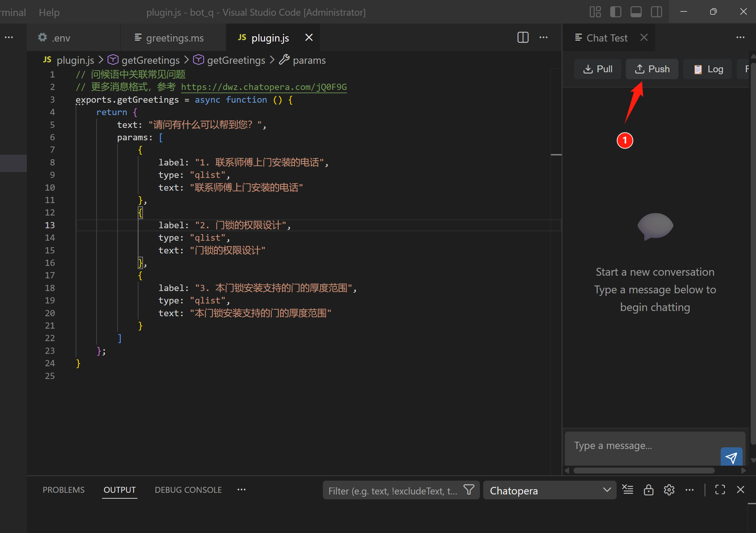Click the Pull button
This screenshot has width=756, height=533.
click(x=598, y=69)
